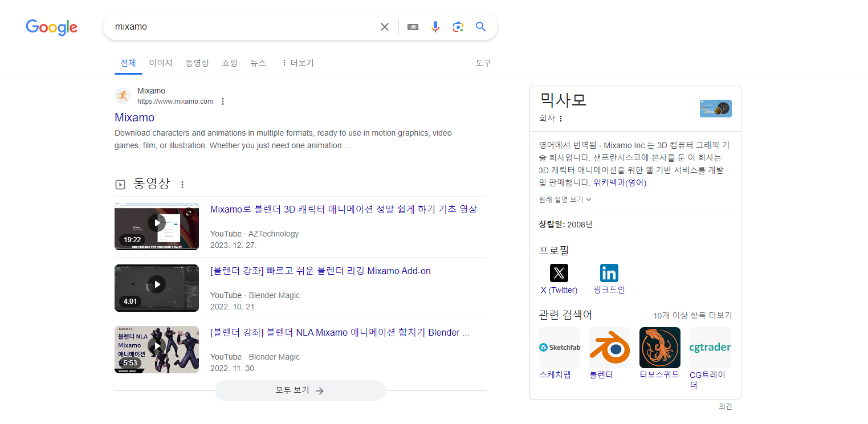Viewport: 868px width, 424px height.
Task: Open three-dot menu beside 회사 label
Action: pyautogui.click(x=561, y=119)
